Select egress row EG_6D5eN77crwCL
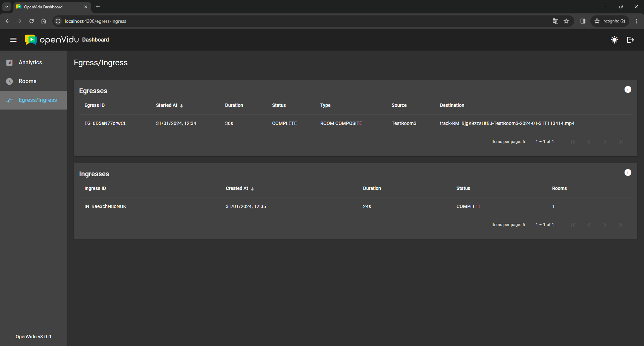Viewport: 644px width, 346px height. (x=105, y=123)
